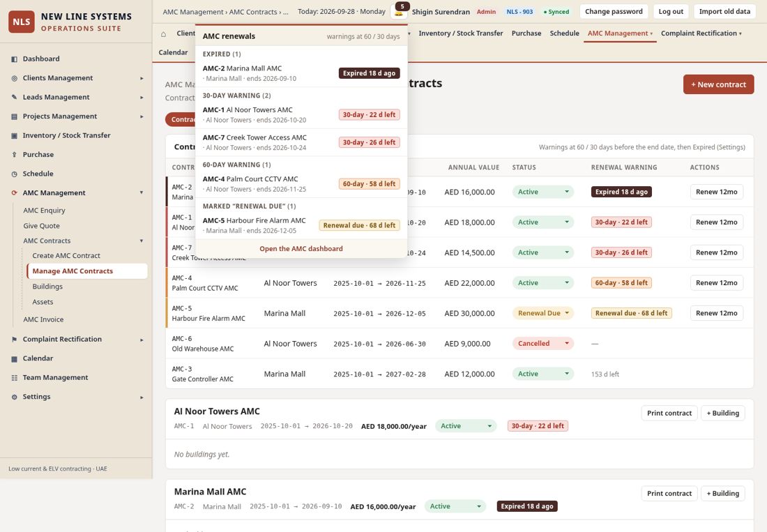This screenshot has width=767, height=532.
Task: Open the Complaint Rectification top menu
Action: click(701, 33)
